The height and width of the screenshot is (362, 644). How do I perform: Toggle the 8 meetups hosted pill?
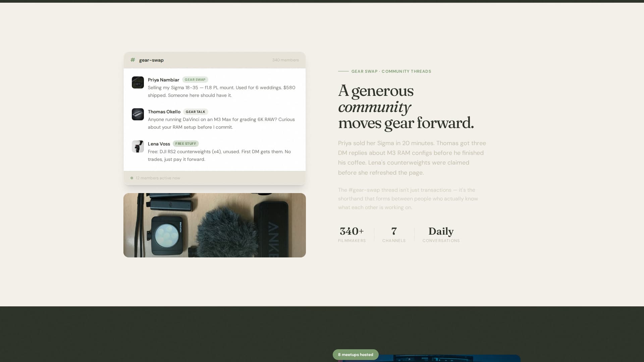pos(356,354)
